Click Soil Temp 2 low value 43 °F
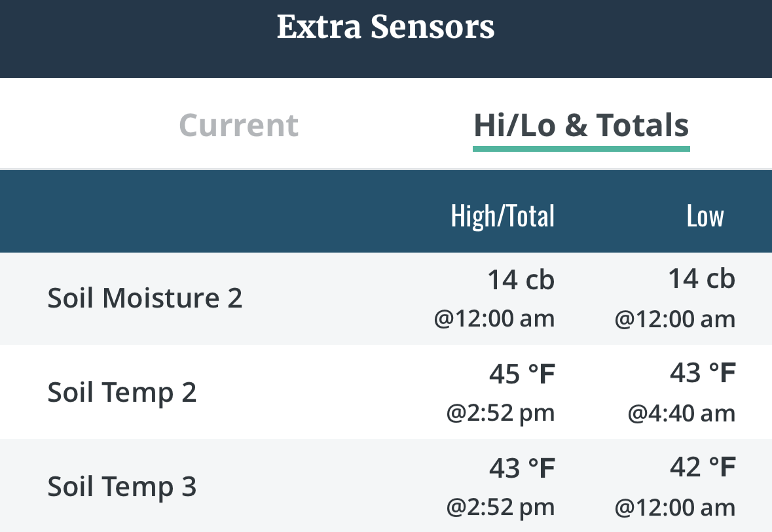This screenshot has height=532, width=772. [703, 374]
